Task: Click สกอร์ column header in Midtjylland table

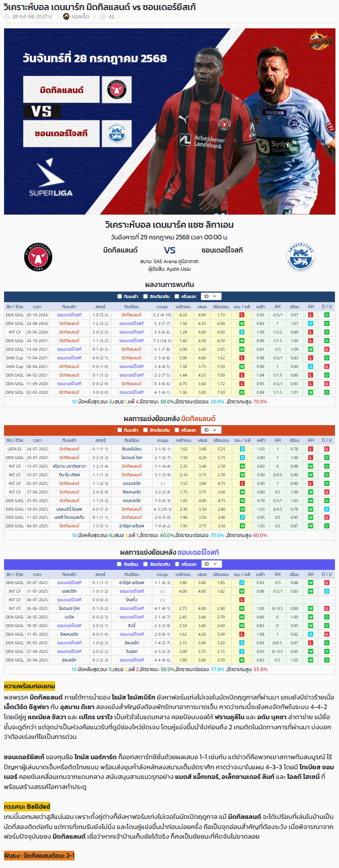Action: pos(100,440)
